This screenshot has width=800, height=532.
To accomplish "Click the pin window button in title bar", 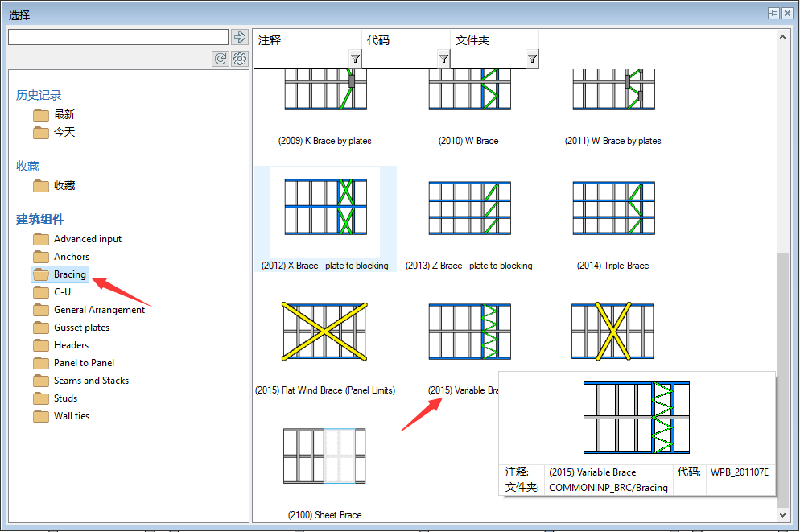I will [x=773, y=14].
